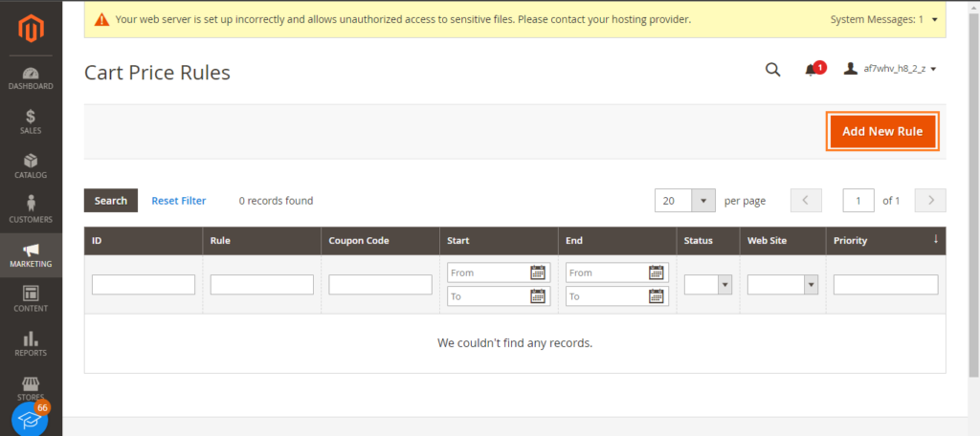The width and height of the screenshot is (980, 436).
Task: Click the Cart Price Rules heading
Action: (x=158, y=73)
